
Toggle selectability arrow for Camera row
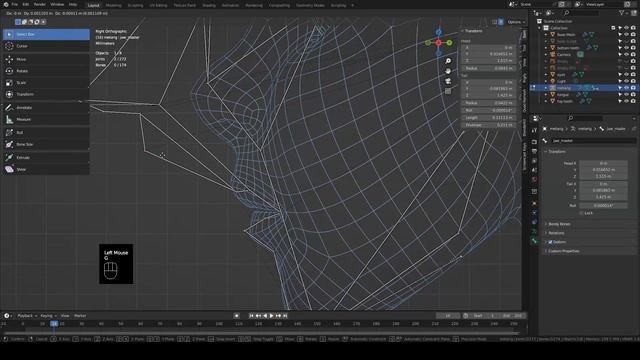click(620, 55)
